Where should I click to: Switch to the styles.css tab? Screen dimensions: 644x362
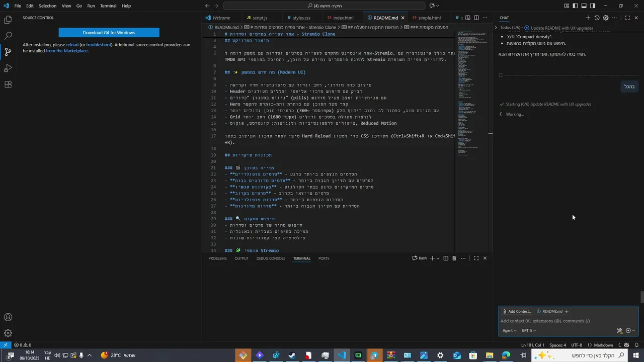[302, 18]
